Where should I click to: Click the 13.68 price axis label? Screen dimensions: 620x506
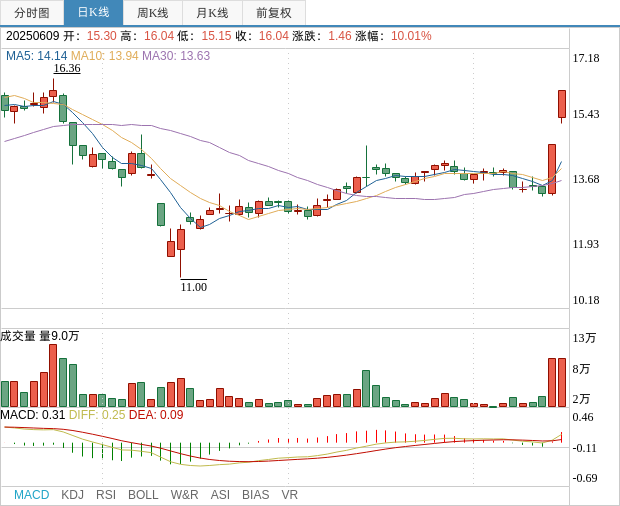586,179
